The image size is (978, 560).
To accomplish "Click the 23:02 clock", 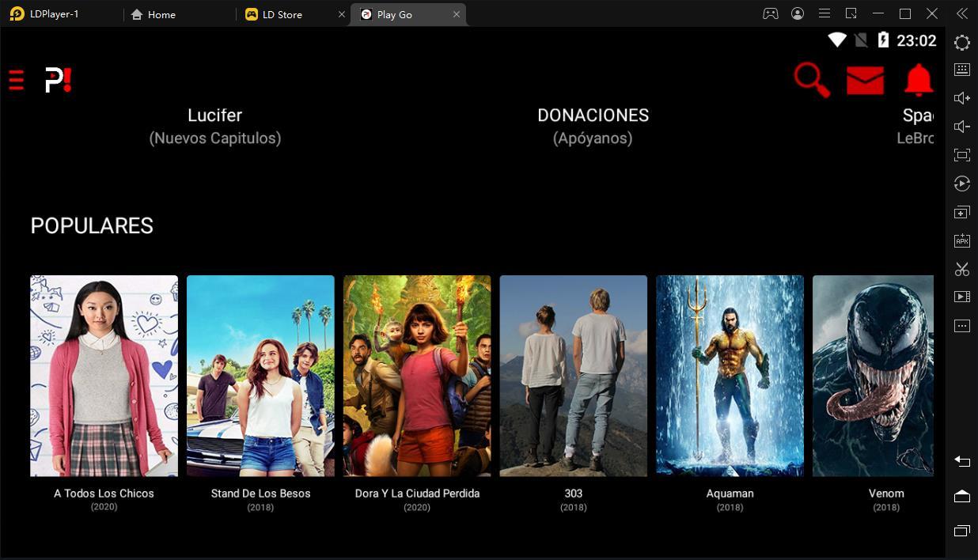I will pos(916,40).
